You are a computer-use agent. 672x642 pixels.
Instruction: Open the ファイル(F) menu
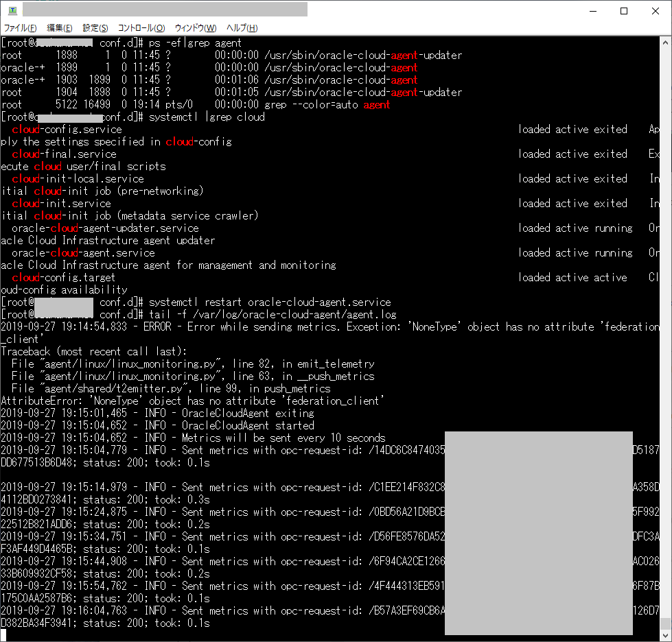[20, 28]
